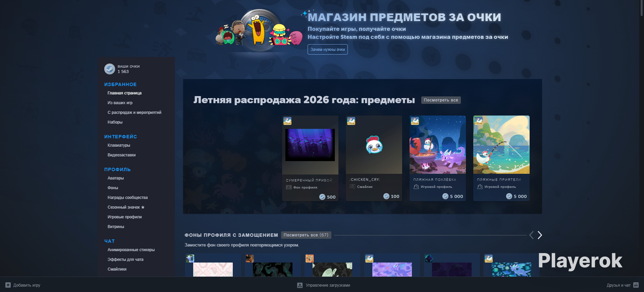
Task: Click the sale badge icon on :CHICKEN_CRY: card
Action: click(351, 121)
